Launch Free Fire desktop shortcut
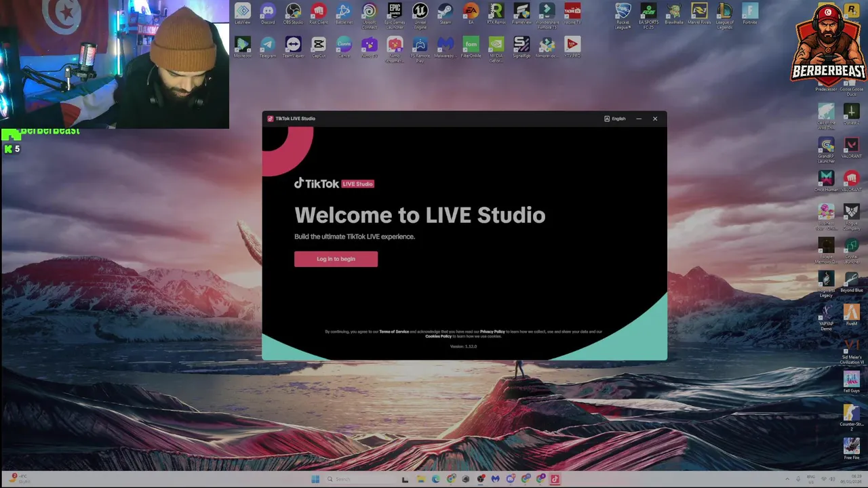This screenshot has width=868, height=488. [851, 449]
